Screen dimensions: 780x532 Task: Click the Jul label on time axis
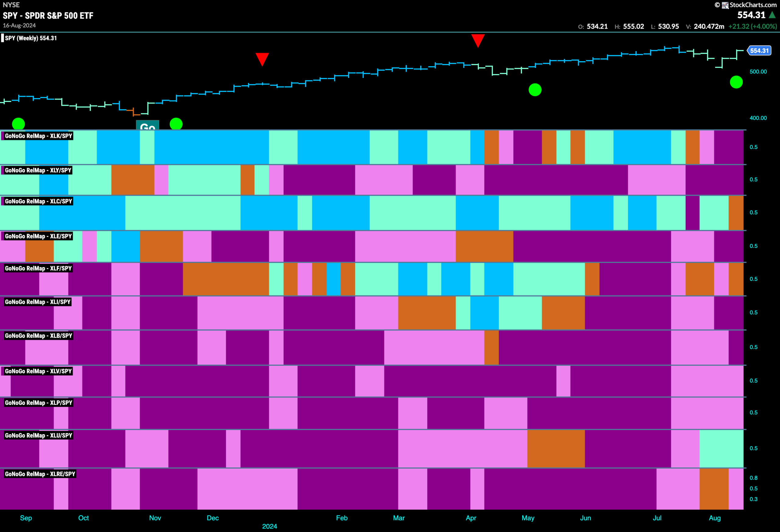tap(657, 518)
